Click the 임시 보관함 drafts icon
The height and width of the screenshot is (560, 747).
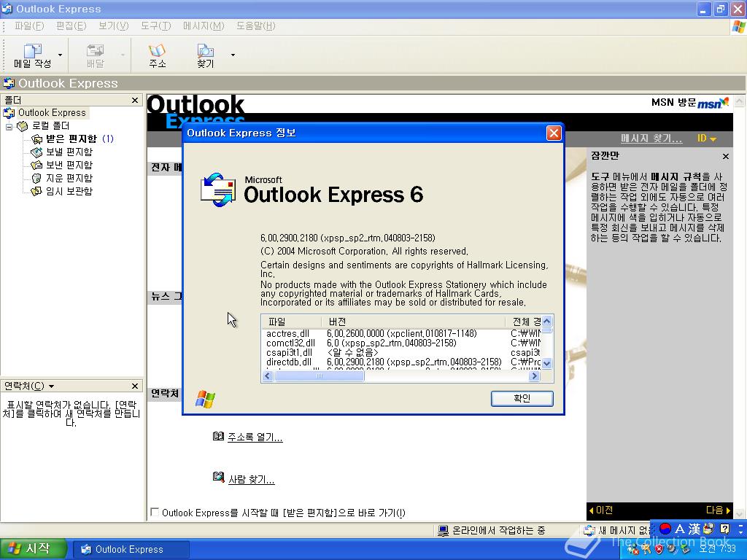[x=36, y=192]
